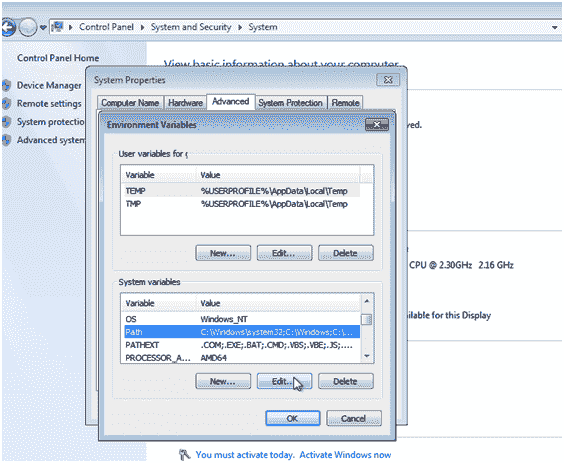The width and height of the screenshot is (564, 463).
Task: Click New under system variables
Action: [223, 381]
